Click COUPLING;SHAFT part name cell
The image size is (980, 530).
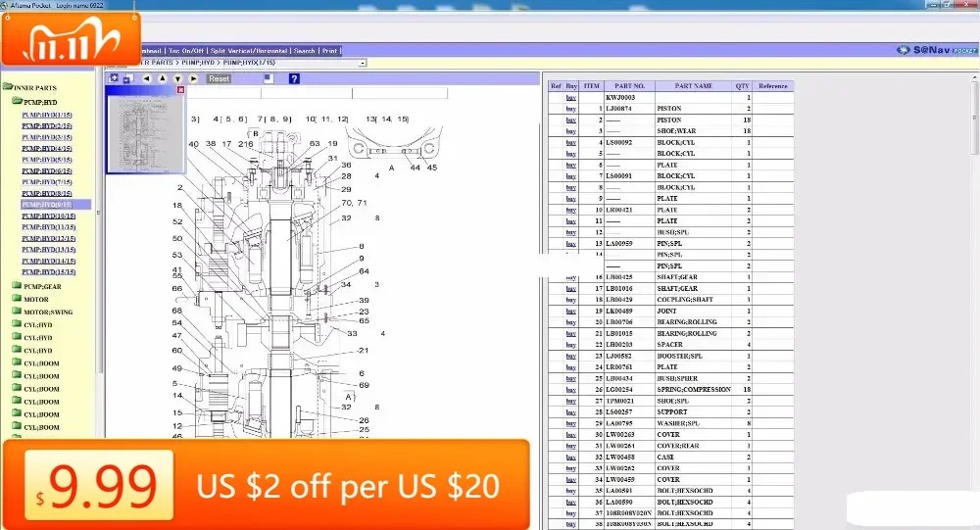(x=693, y=300)
